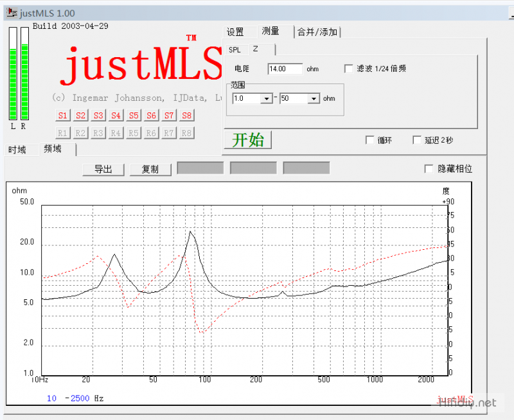Open the range maximum 50 dropdown
Viewport: 514px width, 420px height.
313,99
